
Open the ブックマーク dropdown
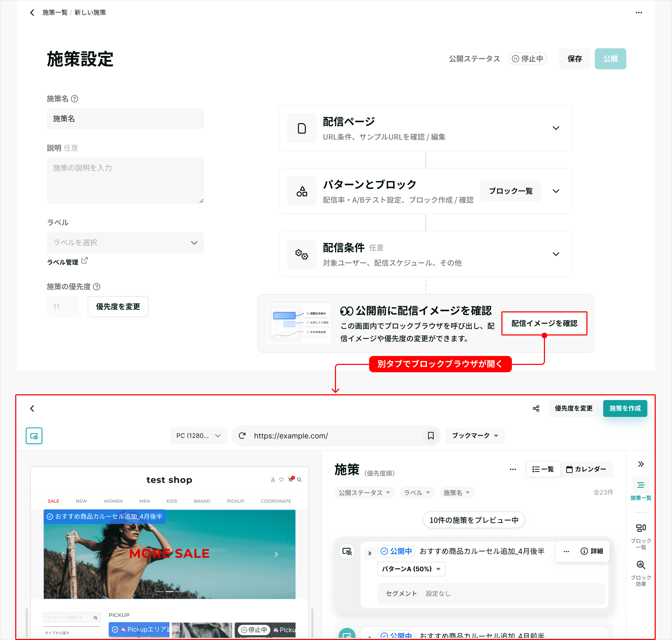(x=475, y=436)
